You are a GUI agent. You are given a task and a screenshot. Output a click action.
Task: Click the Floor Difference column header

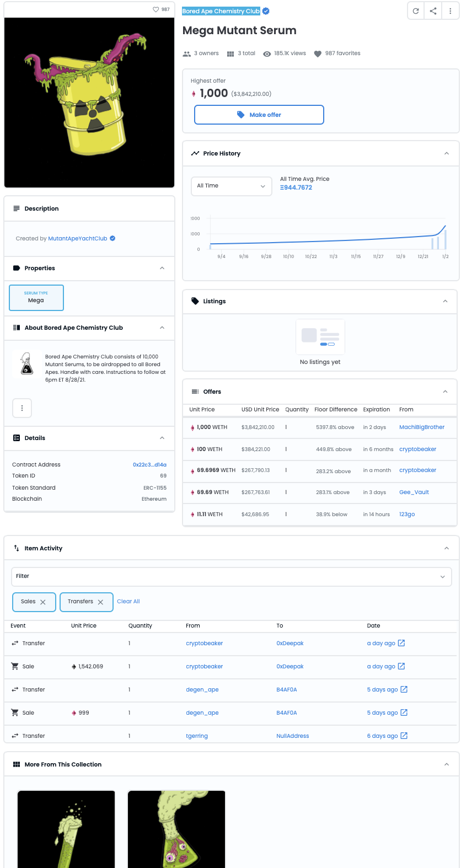pos(336,410)
